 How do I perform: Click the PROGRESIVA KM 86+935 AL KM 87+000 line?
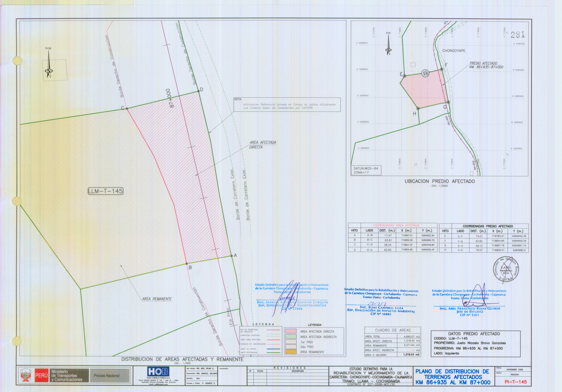point(468,348)
